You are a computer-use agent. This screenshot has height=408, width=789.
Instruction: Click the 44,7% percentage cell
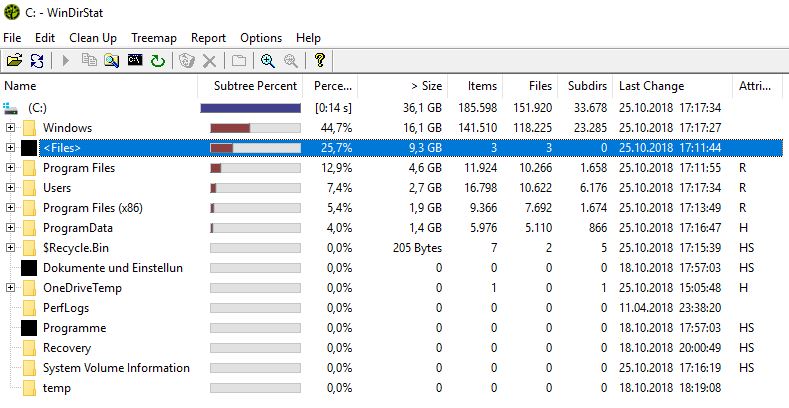coord(336,128)
